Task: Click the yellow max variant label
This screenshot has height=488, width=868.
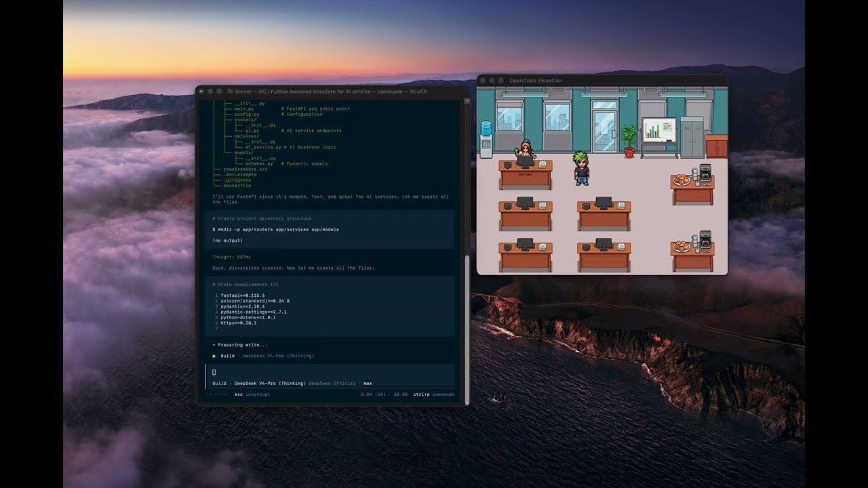Action: pos(368,383)
